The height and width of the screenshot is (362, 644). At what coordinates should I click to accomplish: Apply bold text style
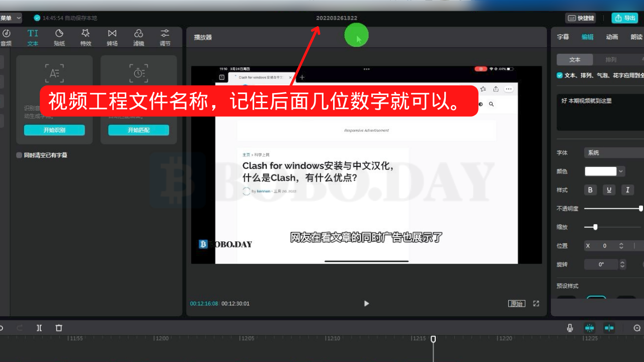(590, 190)
